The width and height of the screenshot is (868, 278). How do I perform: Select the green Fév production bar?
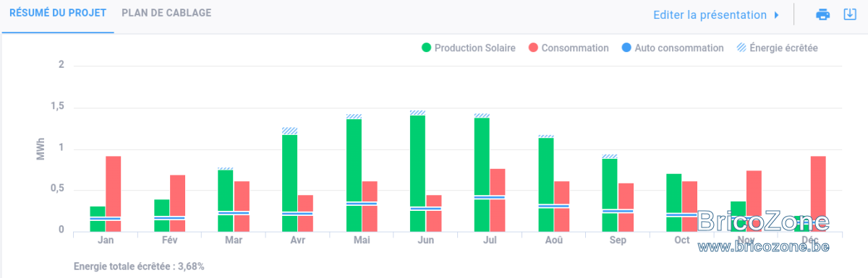coord(162,215)
